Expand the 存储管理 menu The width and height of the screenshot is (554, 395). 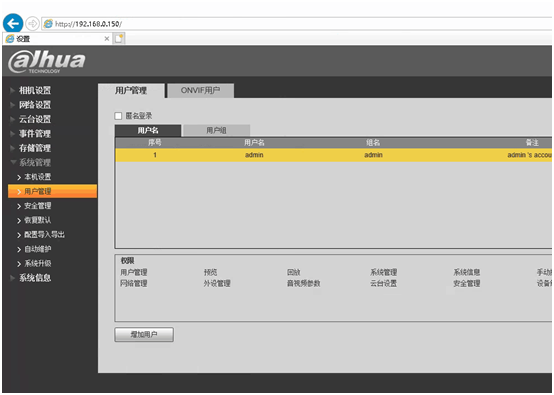coord(35,148)
